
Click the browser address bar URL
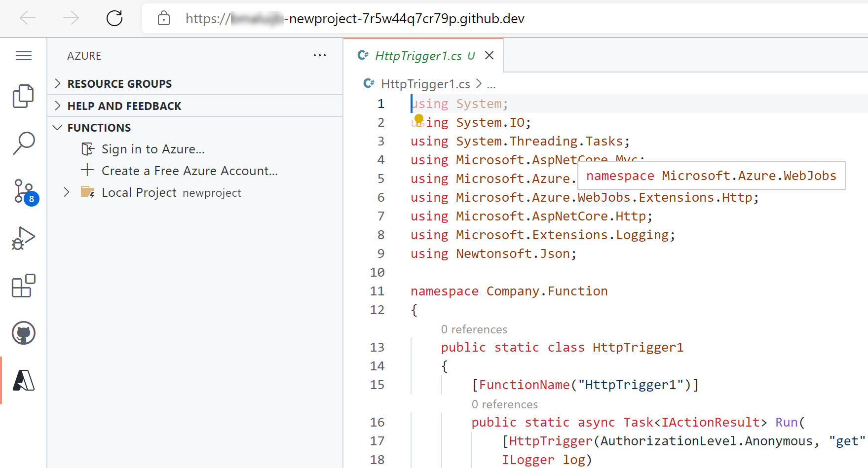click(355, 18)
